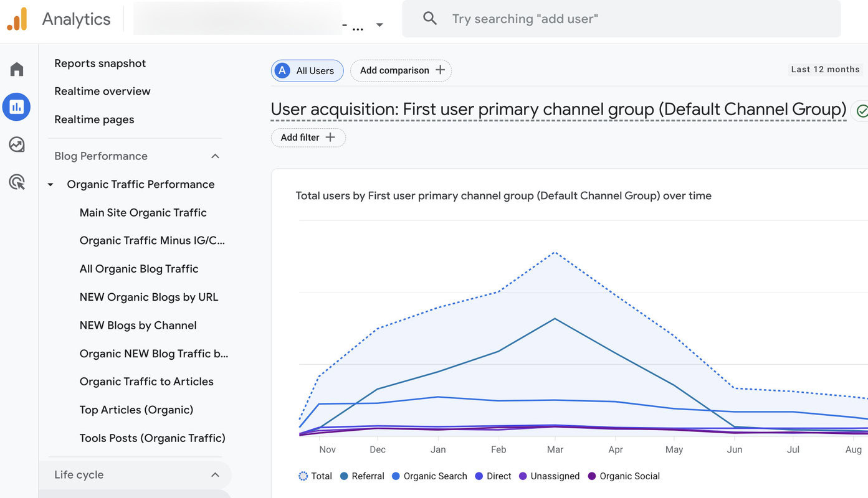Image resolution: width=868 pixels, height=498 pixels.
Task: Click the Advertising icon below Explore
Action: coord(16,181)
